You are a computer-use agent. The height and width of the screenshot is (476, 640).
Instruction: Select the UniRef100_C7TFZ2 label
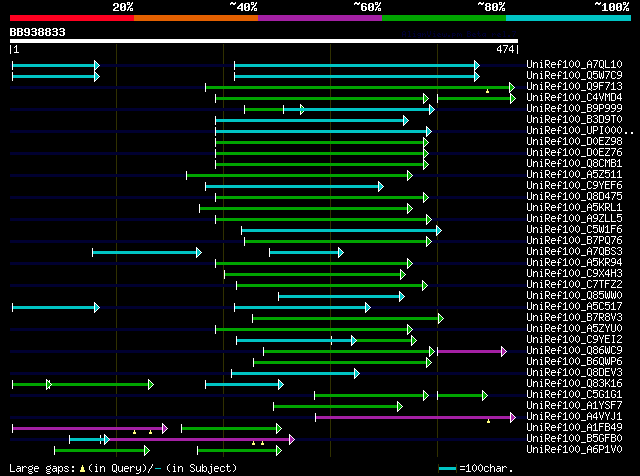coord(574,285)
